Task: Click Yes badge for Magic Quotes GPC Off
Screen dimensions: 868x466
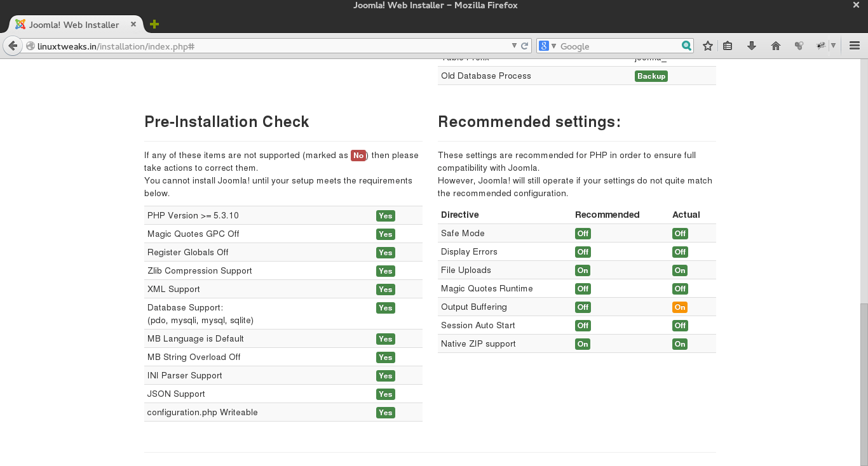Action: (x=385, y=234)
